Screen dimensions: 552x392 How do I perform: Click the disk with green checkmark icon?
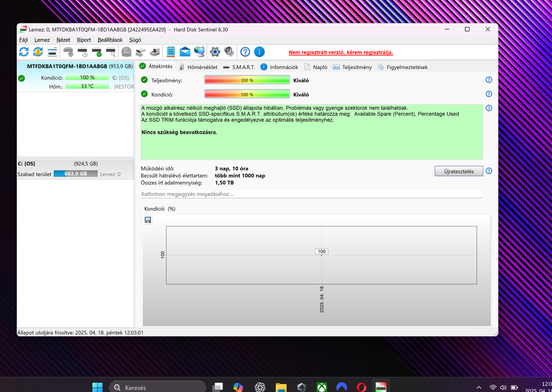[x=97, y=52]
